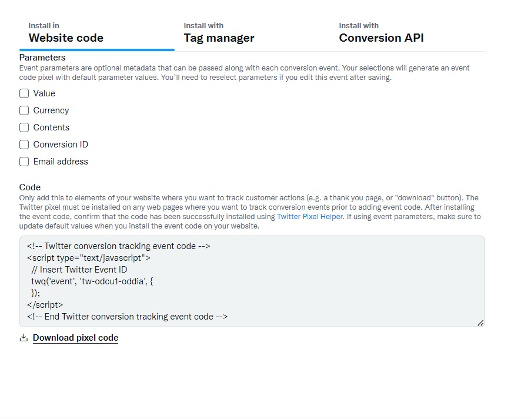The height and width of the screenshot is (420, 531).
Task: Click the Download pixel code link
Action: [75, 338]
